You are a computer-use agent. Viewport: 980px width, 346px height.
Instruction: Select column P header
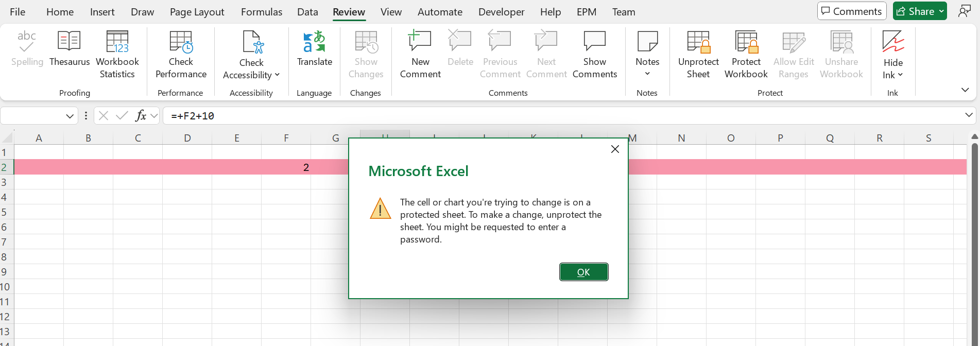pos(780,138)
